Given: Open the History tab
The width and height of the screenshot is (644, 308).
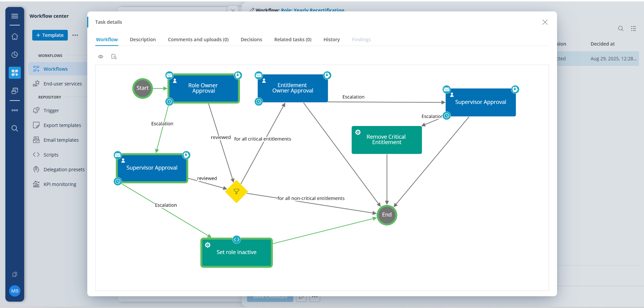Looking at the screenshot, I should (332, 40).
